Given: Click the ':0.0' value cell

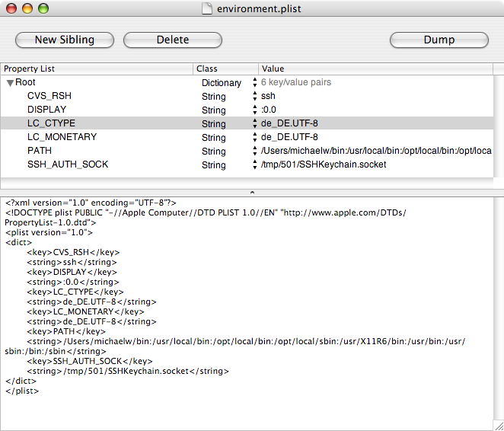Looking at the screenshot, I should (x=269, y=110).
